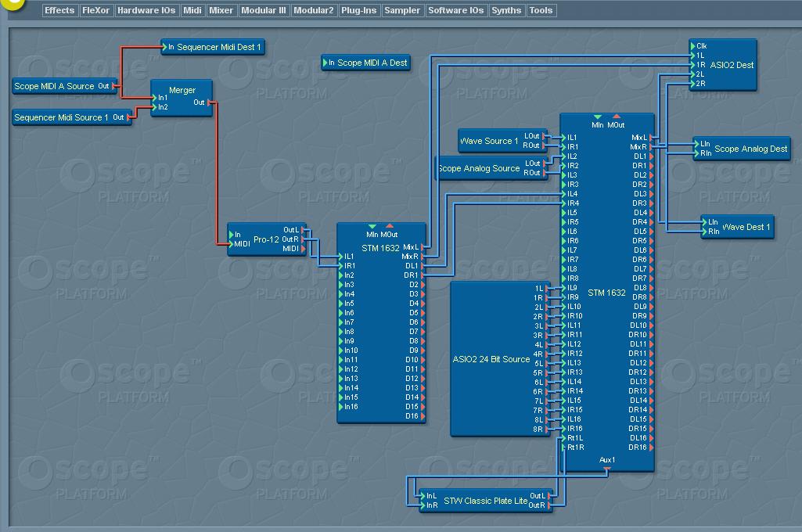
Task: Select the Scope Analog Dest module
Action: 742,149
